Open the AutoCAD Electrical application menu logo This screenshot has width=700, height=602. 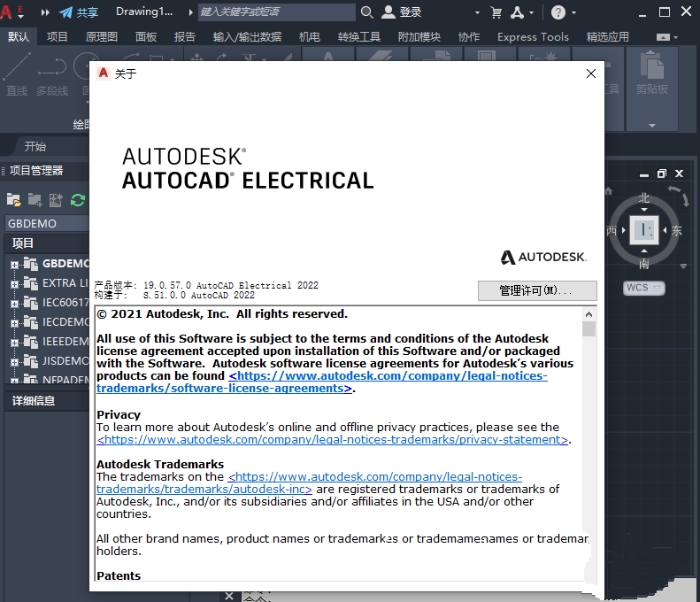click(6, 12)
